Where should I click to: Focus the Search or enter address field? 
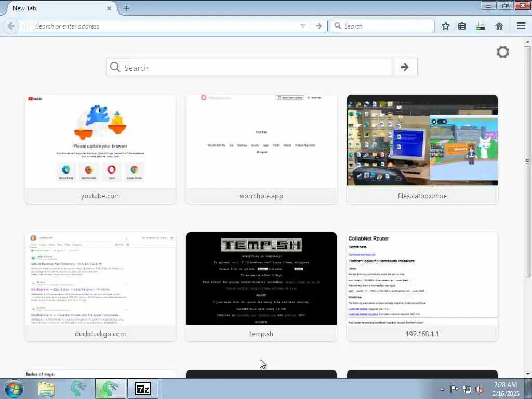point(166,26)
